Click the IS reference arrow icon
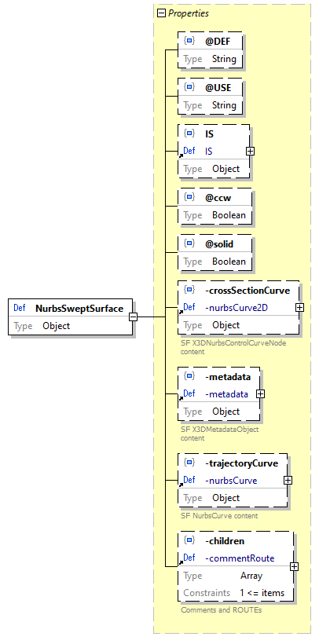319x644 pixels. [181, 156]
